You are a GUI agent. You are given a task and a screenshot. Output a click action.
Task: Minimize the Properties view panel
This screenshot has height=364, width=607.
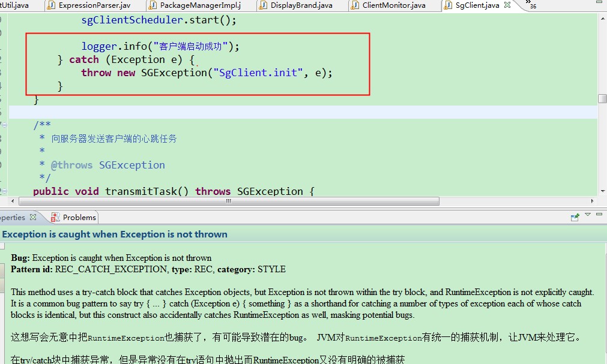coord(599,214)
